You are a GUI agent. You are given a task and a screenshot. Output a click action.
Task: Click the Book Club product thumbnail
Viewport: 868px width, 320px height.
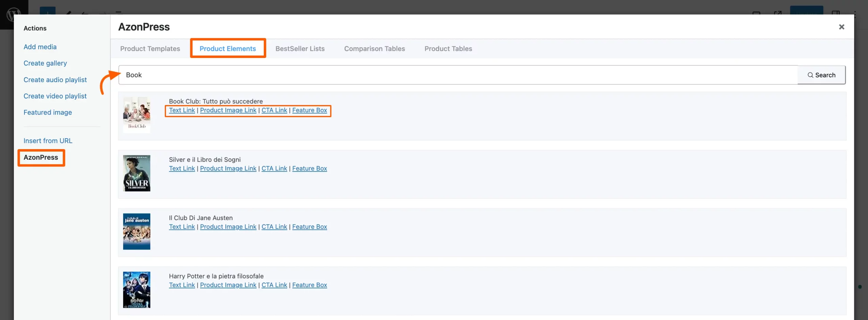(137, 115)
